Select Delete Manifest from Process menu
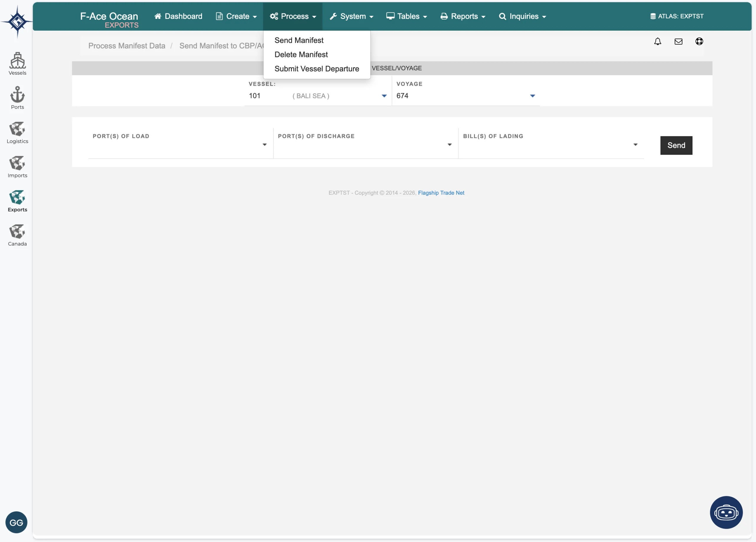756x542 pixels. pyautogui.click(x=301, y=55)
